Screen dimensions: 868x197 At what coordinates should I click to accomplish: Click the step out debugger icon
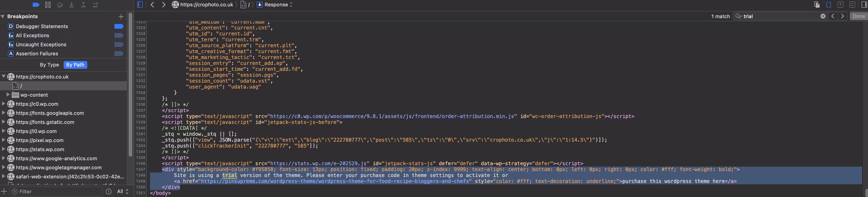click(83, 5)
